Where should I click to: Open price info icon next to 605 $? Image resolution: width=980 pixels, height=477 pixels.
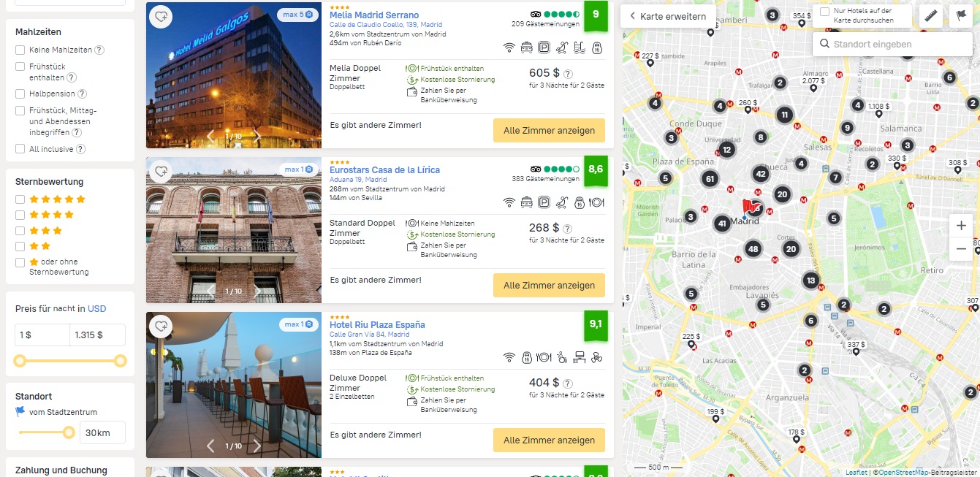tap(568, 74)
